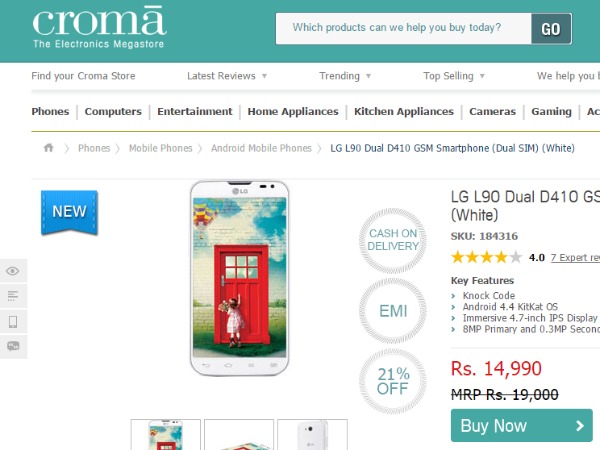Select the first product thumbnail image
This screenshot has width=600, height=450.
(x=166, y=435)
